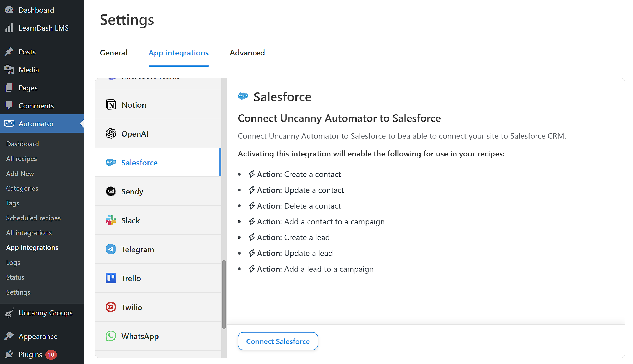Screen dimensions: 633x364
Task: Click the Plugins plug icon
Action: click(x=9, y=354)
